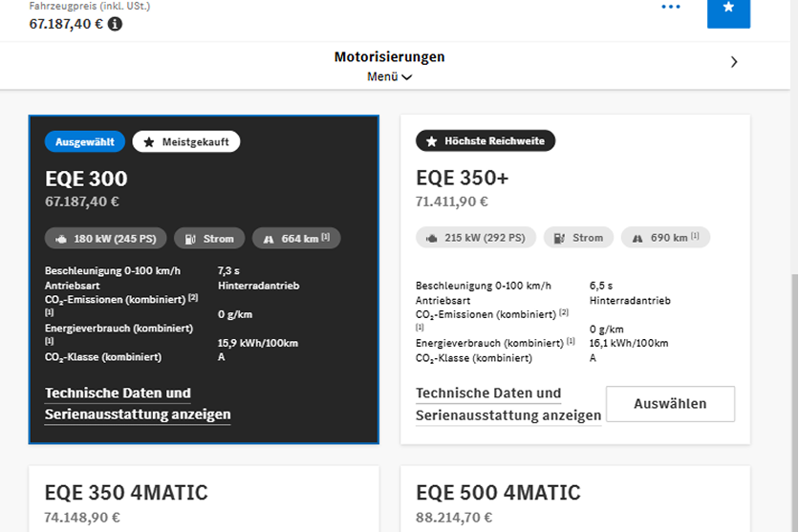Click the EQE 350+ Strom fuel chip
The height and width of the screenshot is (532, 799).
point(579,238)
